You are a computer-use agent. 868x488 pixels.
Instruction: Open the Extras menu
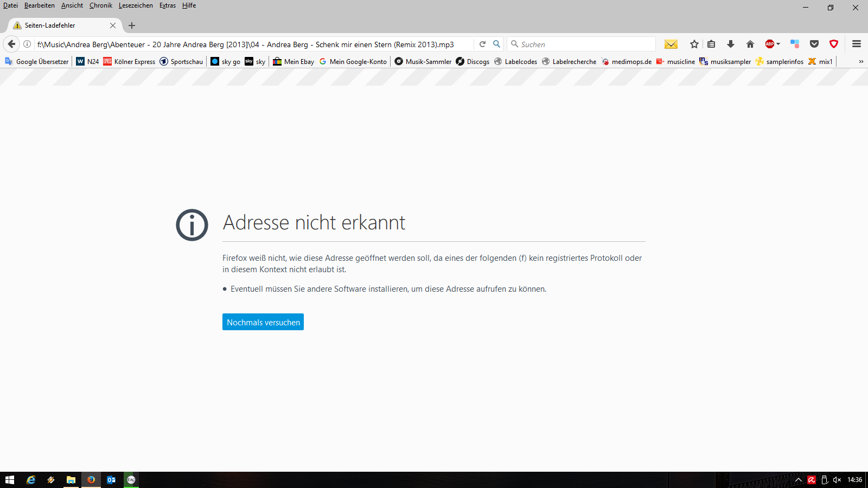167,5
